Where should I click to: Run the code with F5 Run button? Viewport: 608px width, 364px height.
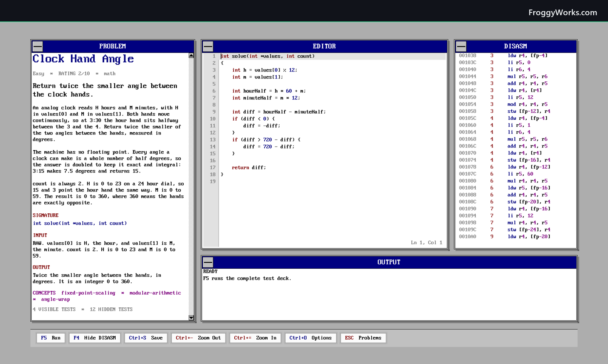point(51,338)
